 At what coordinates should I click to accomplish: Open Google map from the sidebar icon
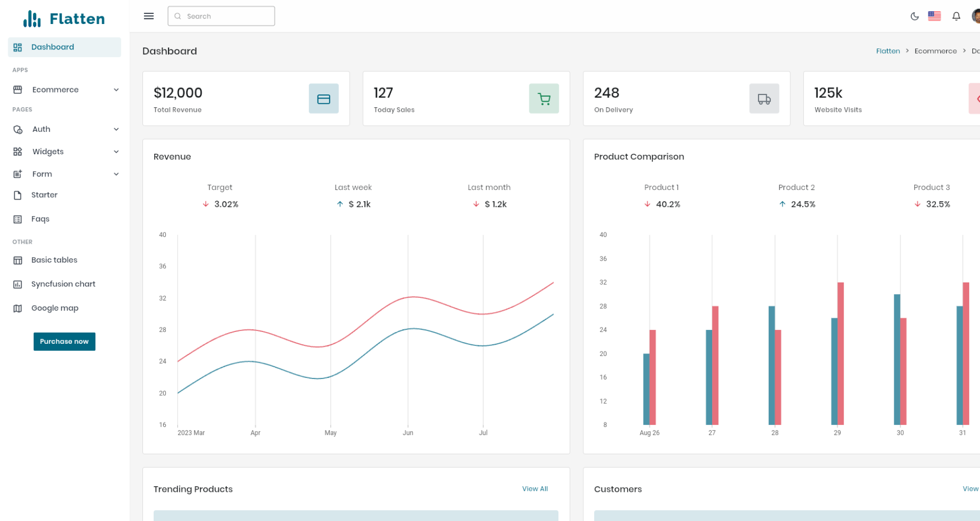tap(18, 308)
